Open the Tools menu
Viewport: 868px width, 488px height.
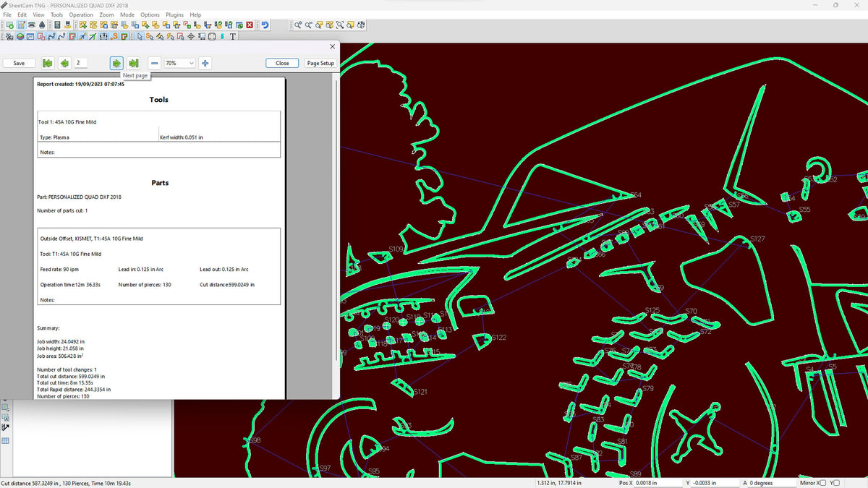(x=56, y=14)
